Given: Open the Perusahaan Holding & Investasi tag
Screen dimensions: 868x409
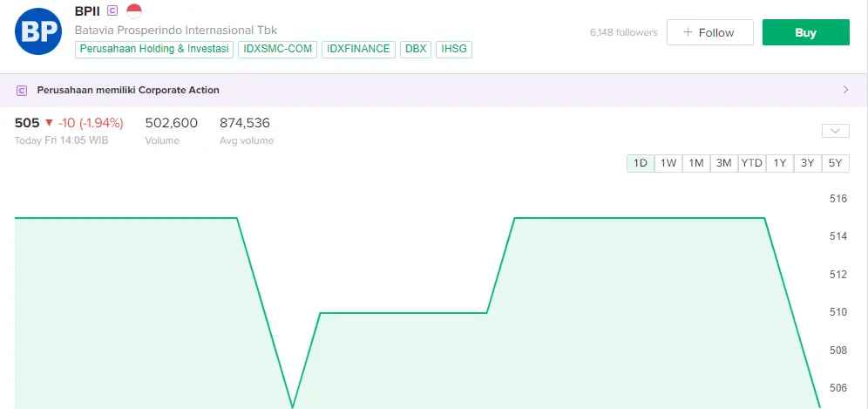Looking at the screenshot, I should click(154, 49).
